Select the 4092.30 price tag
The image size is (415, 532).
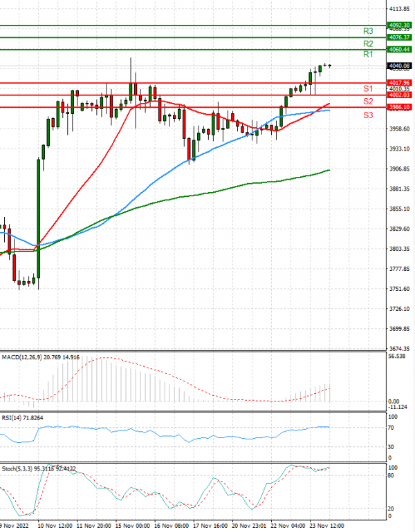click(400, 26)
